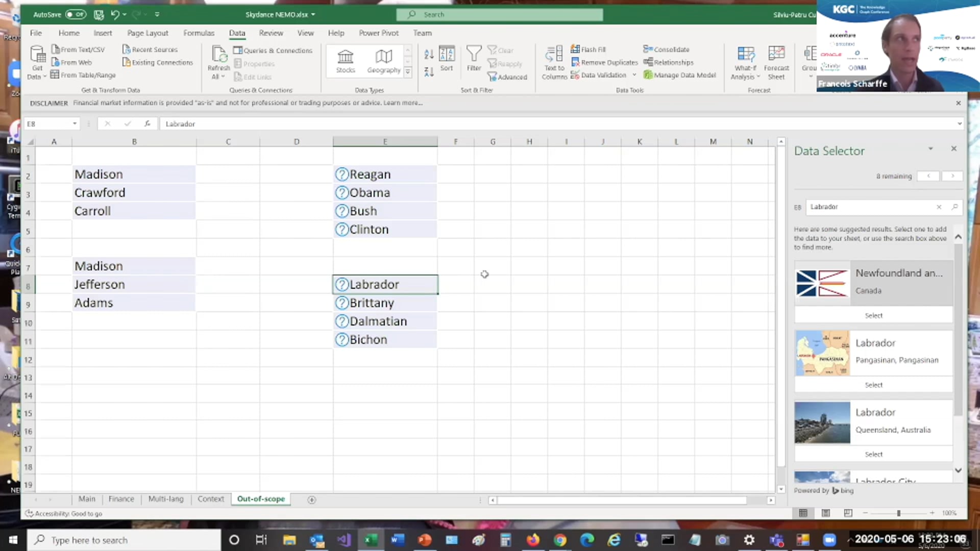Viewport: 980px width, 551px height.
Task: Toggle the AutoSave switch
Action: [76, 14]
